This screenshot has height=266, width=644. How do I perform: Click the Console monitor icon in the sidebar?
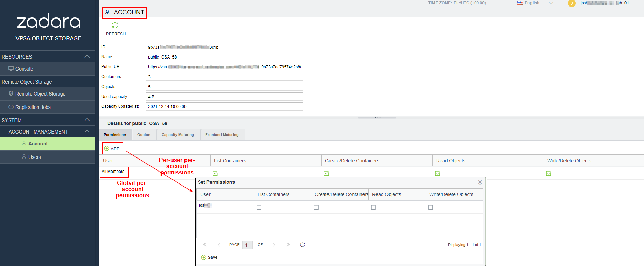pyautogui.click(x=11, y=68)
